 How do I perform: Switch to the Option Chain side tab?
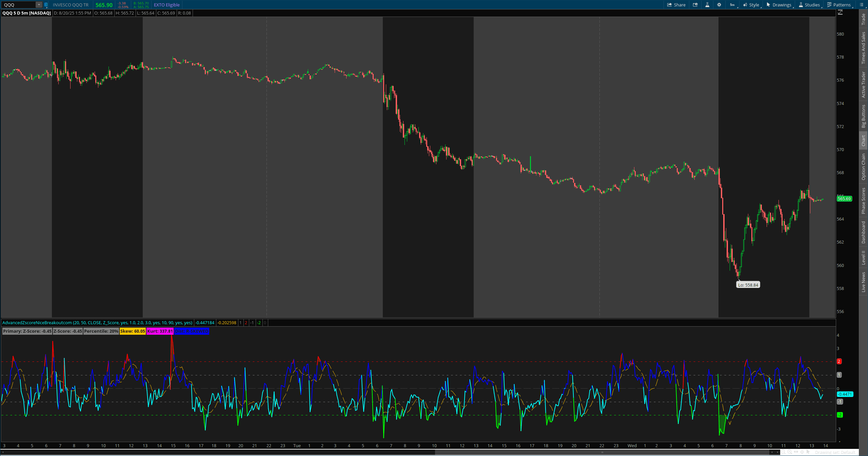point(864,166)
